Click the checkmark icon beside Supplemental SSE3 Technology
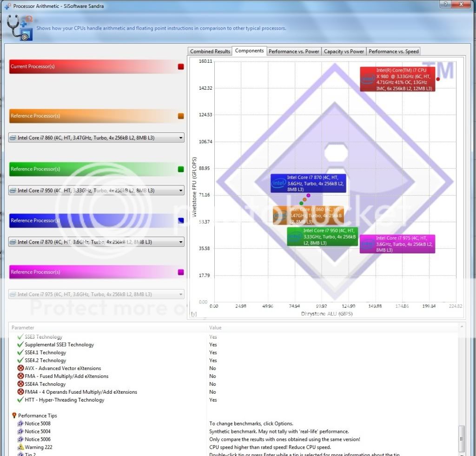Screen dimensions: 476x456 pos(20,344)
